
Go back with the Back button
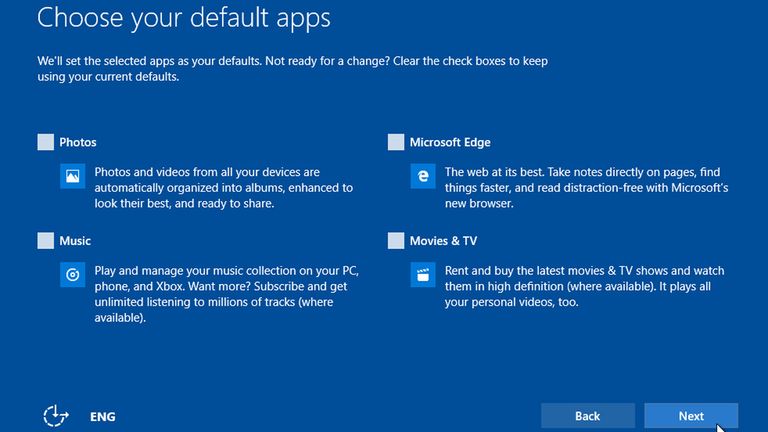[x=588, y=416]
